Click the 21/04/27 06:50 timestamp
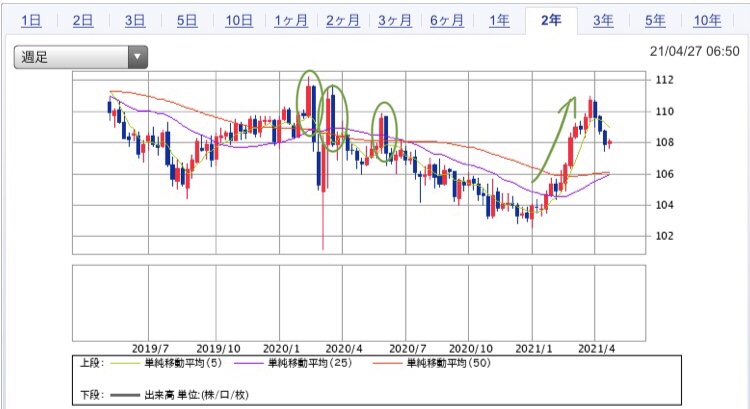 click(695, 51)
